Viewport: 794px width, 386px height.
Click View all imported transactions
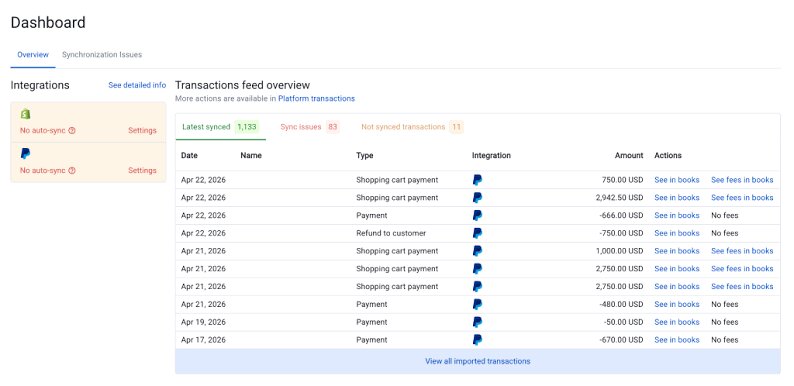(x=478, y=361)
